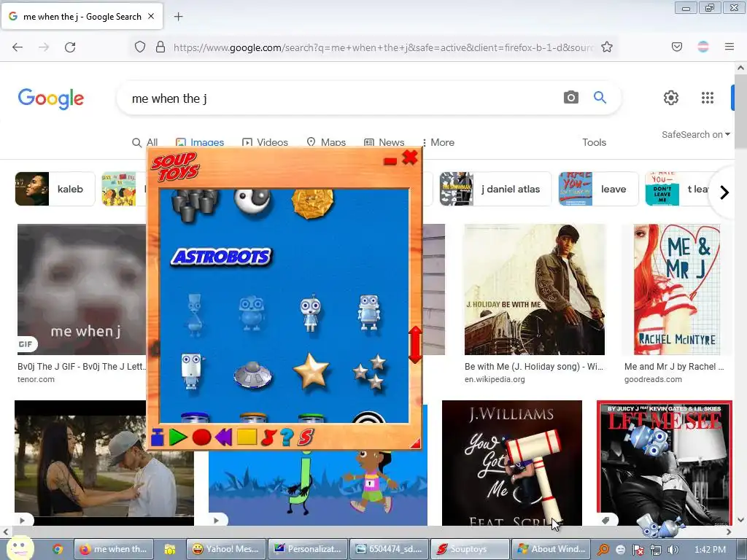Click the Save to Pocket icon
The height and width of the screenshot is (560, 747).
coord(676,47)
